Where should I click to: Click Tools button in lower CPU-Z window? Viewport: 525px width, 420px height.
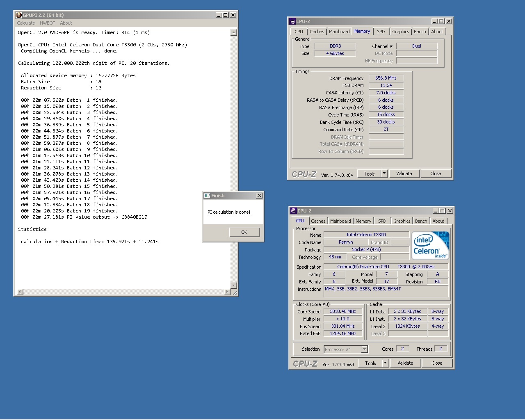point(370,363)
